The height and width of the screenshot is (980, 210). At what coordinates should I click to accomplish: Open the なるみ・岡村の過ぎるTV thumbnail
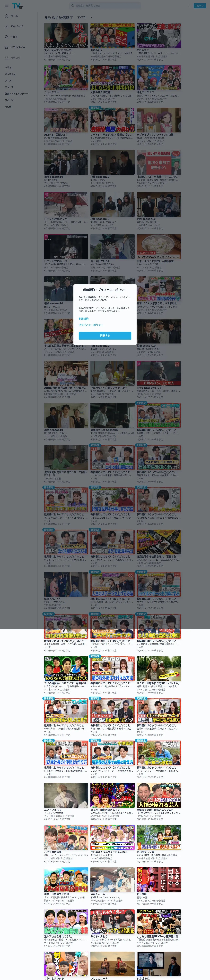112,795
